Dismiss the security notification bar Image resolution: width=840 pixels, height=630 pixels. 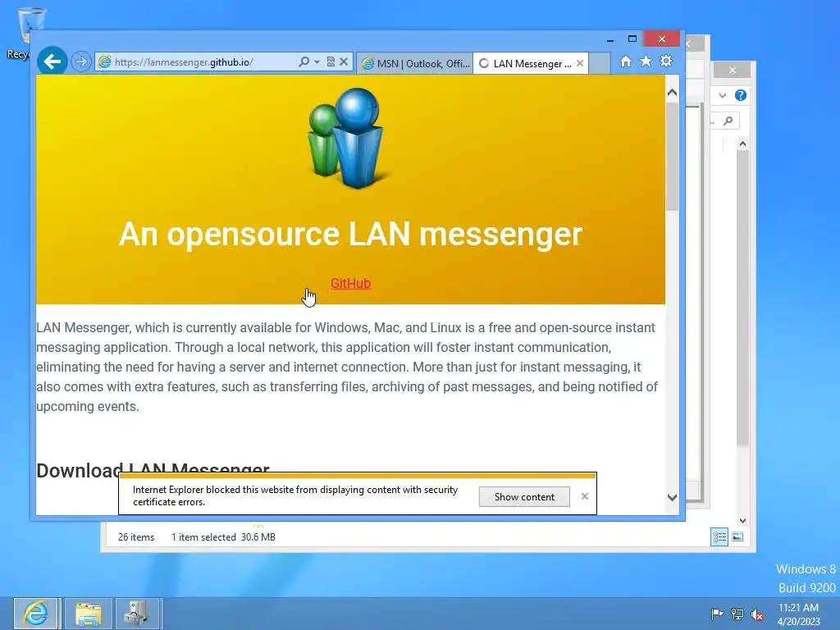click(584, 496)
